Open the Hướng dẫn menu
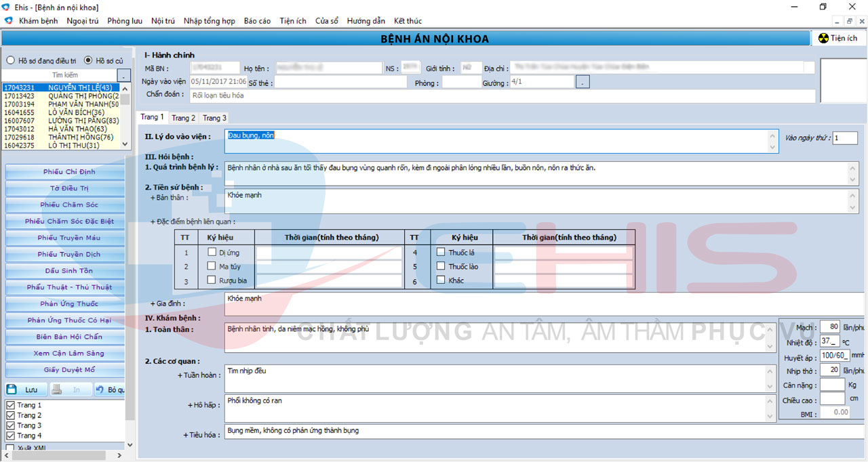The image size is (868, 462). tap(366, 21)
